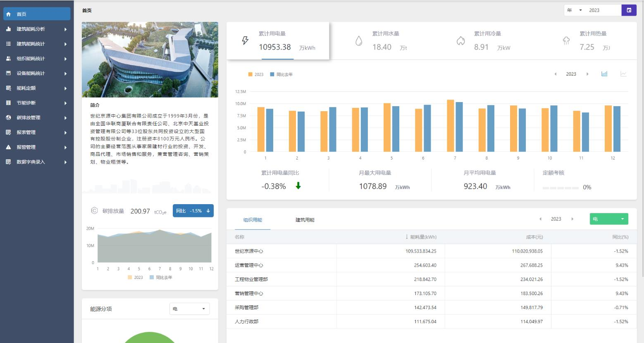This screenshot has height=343, width=644.
Task: Switch to bar chart view icon
Action: click(x=604, y=74)
